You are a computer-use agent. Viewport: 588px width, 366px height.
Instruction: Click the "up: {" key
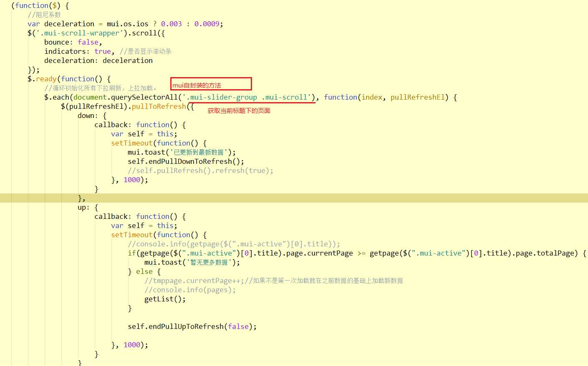click(88, 207)
